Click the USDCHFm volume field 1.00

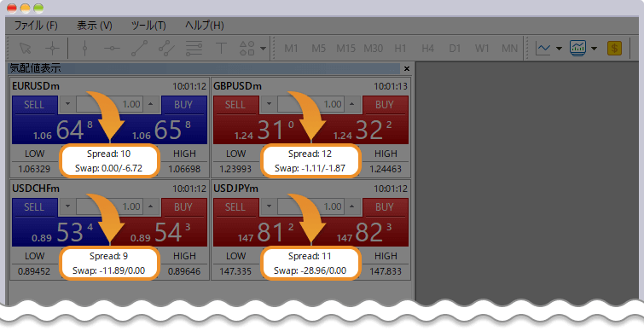pos(110,206)
